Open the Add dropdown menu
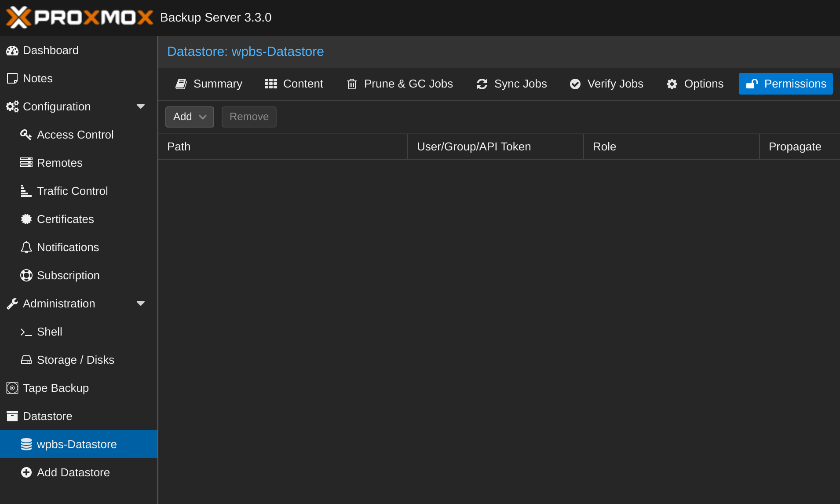Image resolution: width=840 pixels, height=504 pixels. point(190,117)
